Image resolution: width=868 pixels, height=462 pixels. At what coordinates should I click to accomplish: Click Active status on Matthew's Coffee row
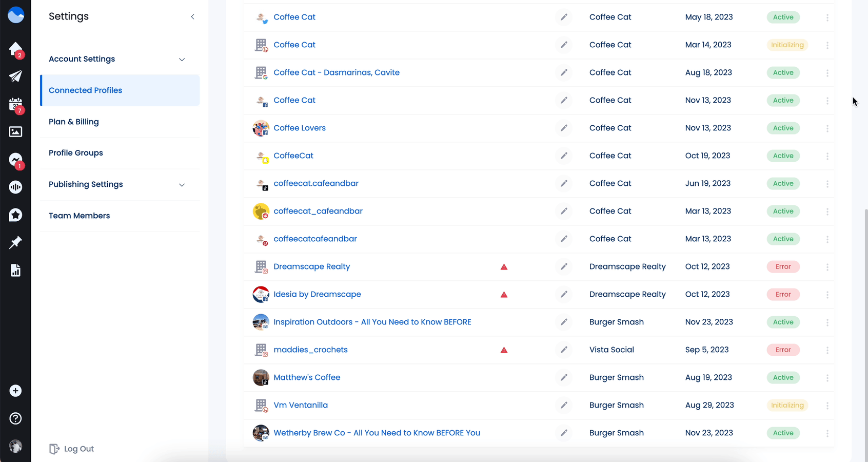point(783,377)
